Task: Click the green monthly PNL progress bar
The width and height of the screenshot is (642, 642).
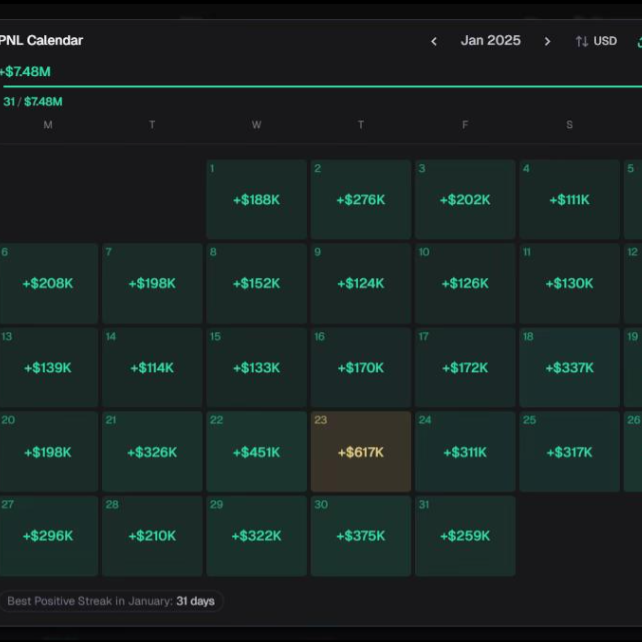Action: [x=320, y=87]
